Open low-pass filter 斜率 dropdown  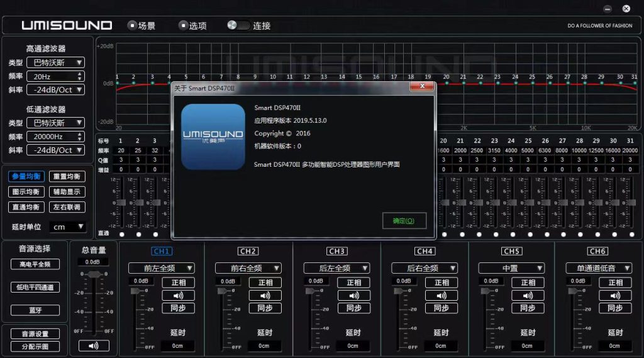coord(55,150)
